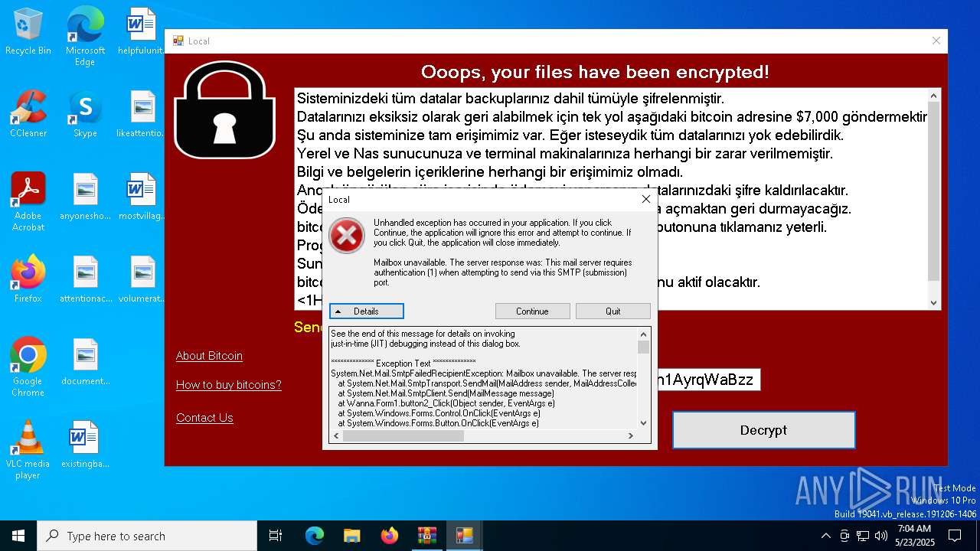Open the Contact Us link
Viewport: 980px width, 551px height.
pos(204,418)
